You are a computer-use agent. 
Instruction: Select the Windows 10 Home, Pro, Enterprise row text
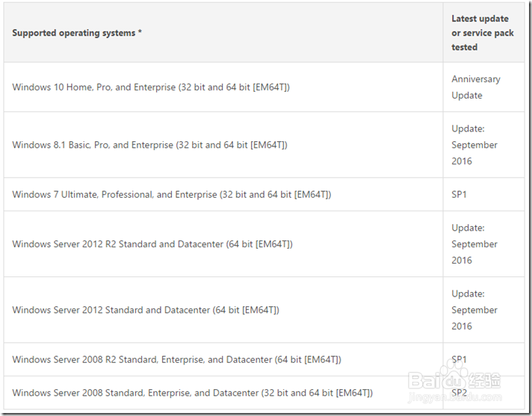151,87
